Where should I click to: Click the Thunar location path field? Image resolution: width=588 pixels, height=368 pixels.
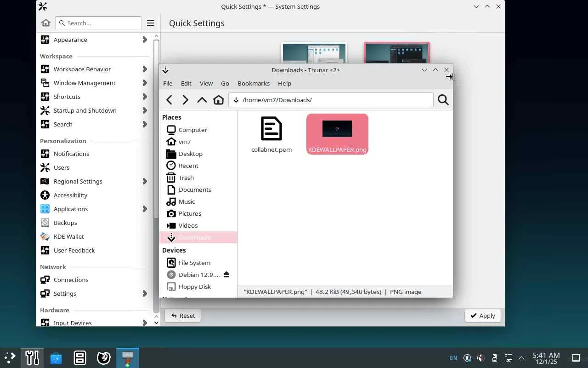pos(331,100)
